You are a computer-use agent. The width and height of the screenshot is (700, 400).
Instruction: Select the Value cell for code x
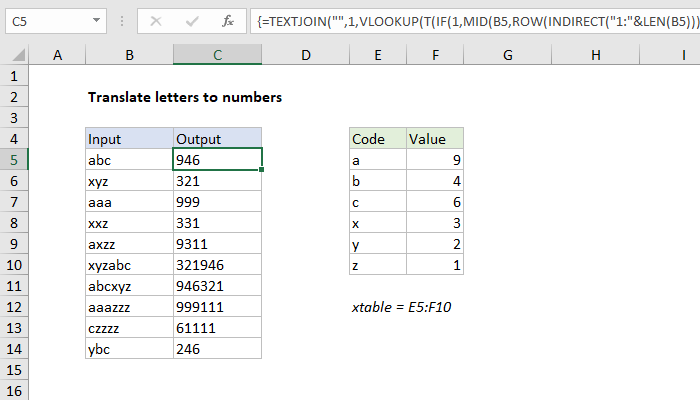tap(435, 223)
